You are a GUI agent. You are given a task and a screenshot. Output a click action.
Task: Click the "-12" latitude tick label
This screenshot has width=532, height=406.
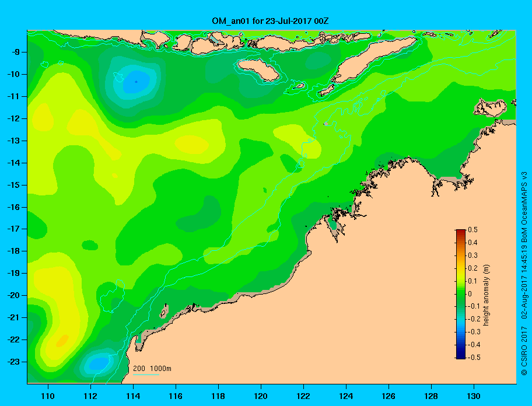14,119
